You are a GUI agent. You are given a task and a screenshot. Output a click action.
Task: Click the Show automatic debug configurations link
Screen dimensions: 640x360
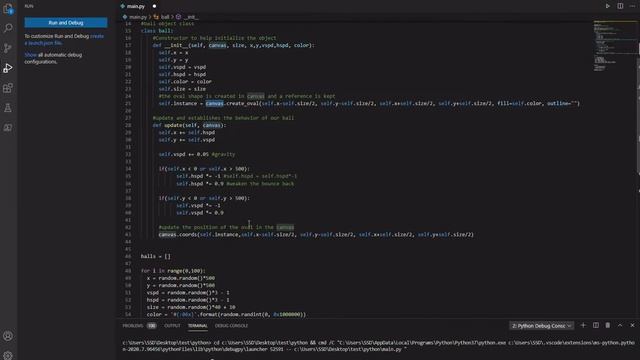[31, 55]
